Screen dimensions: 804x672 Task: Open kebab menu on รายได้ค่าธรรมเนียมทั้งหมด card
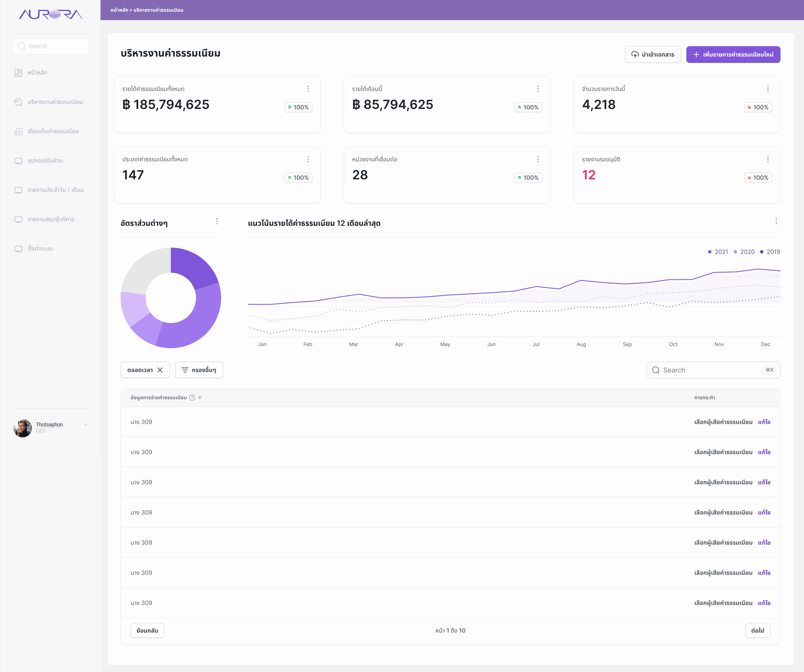click(308, 89)
